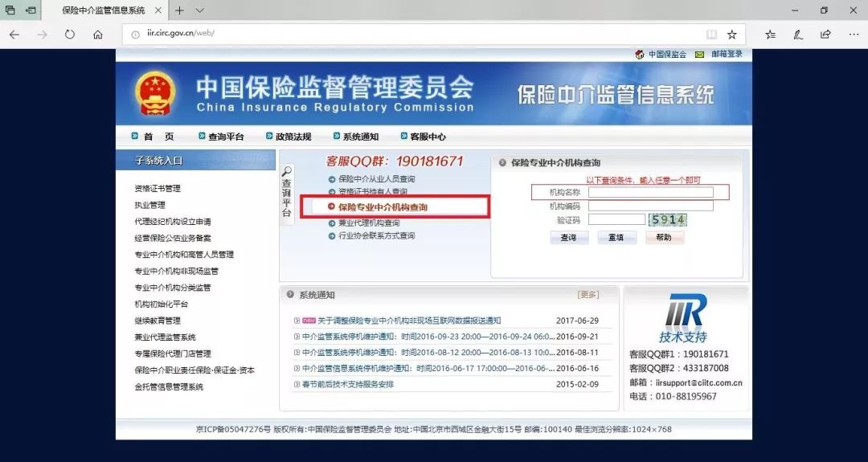Click the 查询 button
The width and height of the screenshot is (868, 462).
coord(569,237)
